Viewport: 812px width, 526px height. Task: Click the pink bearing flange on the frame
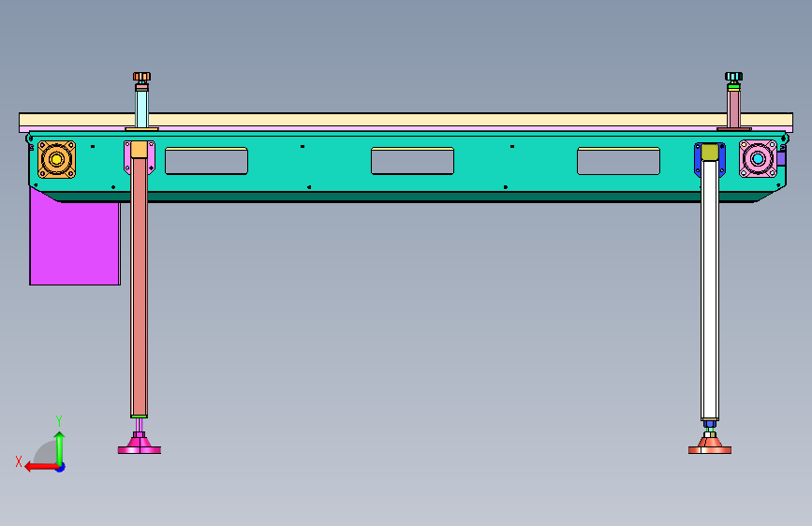(758, 158)
